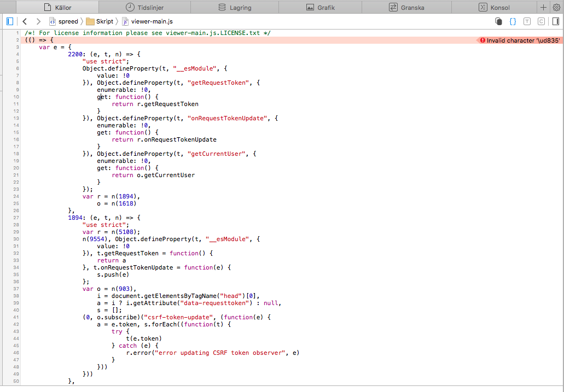Click module number 1894 on line 27
Image resolution: width=564 pixels, height=392 pixels.
click(75, 218)
